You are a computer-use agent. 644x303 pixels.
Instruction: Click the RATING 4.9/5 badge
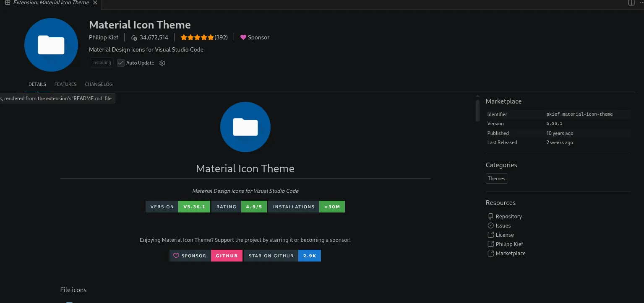(x=239, y=207)
